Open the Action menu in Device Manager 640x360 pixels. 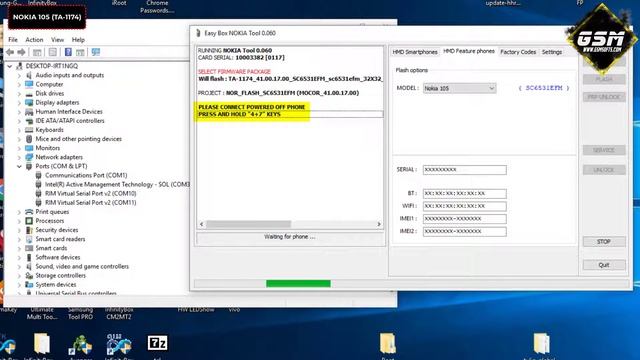pyautogui.click(x=34, y=40)
